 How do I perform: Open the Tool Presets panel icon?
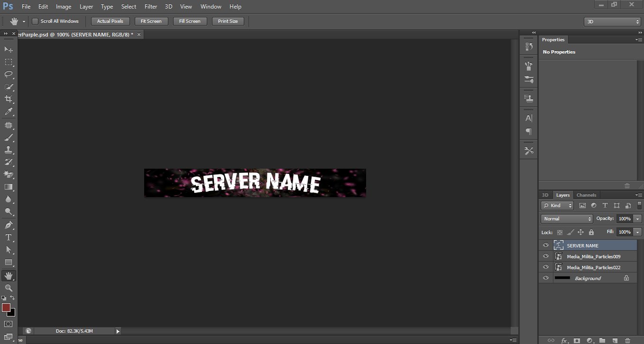click(x=529, y=151)
